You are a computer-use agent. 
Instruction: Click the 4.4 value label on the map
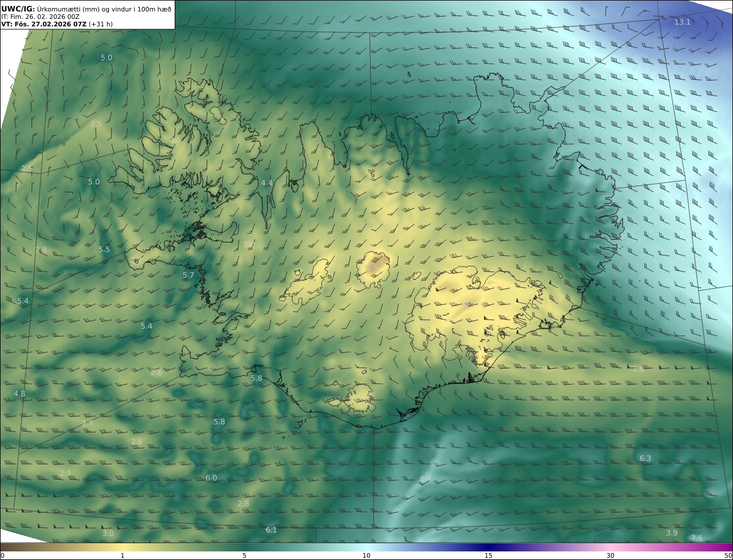pos(267,183)
